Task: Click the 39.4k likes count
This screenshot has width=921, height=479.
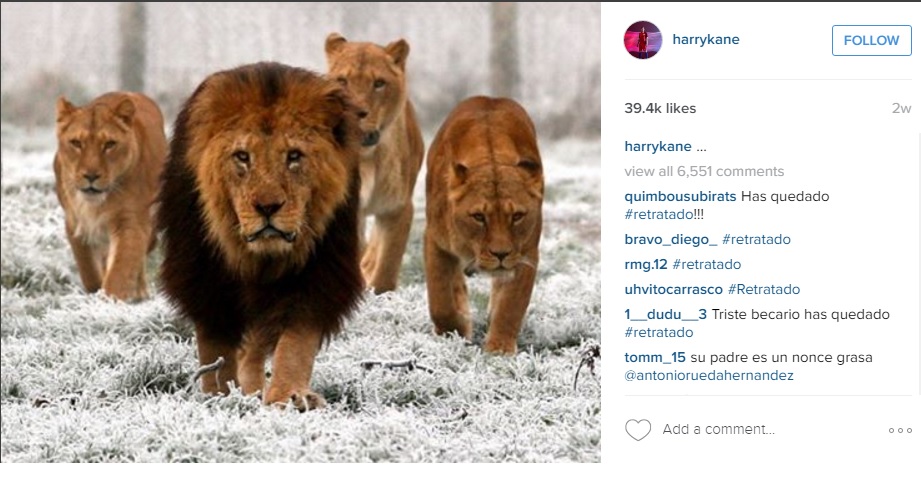Action: pos(660,108)
